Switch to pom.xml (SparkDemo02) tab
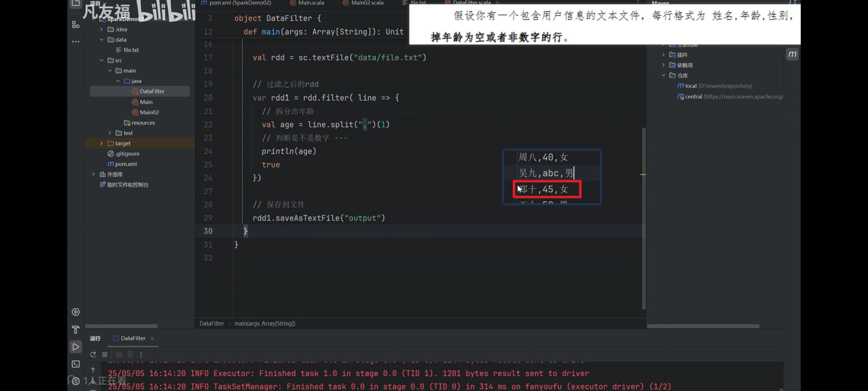Viewport: 868px width, 391px height. pyautogui.click(x=239, y=3)
